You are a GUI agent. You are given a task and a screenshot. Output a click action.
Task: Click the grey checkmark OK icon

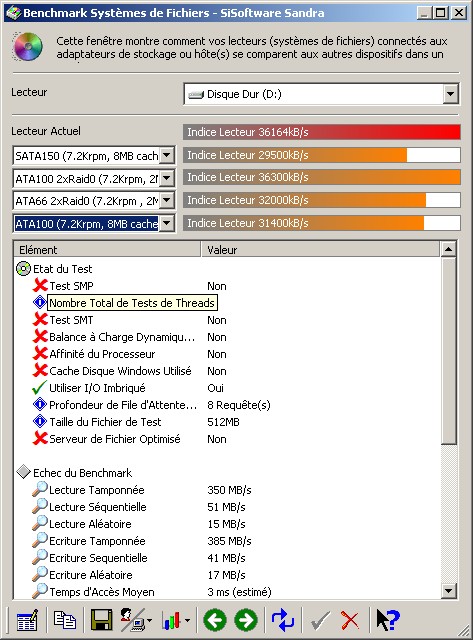tap(320, 620)
